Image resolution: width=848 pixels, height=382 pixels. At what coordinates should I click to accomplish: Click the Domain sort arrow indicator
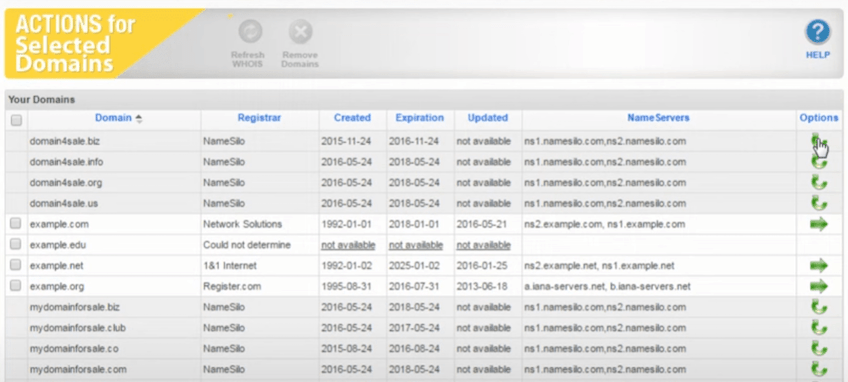point(139,118)
